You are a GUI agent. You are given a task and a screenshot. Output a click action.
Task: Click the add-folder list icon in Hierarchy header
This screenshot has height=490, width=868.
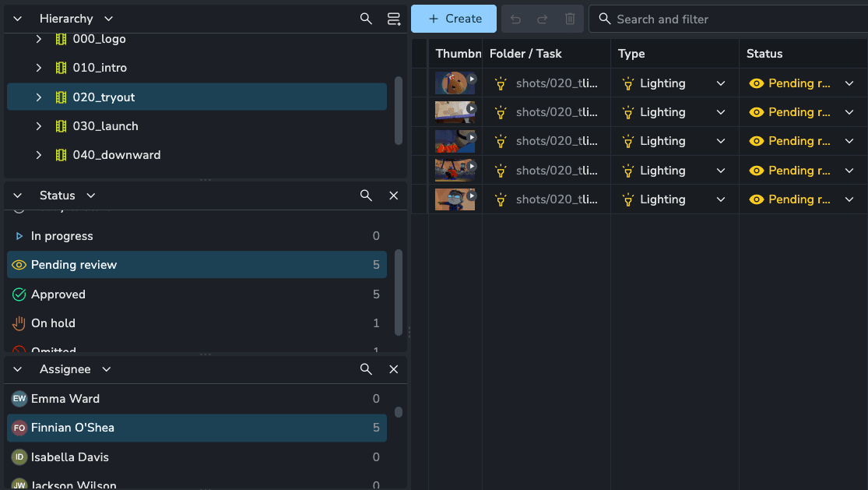pos(394,19)
